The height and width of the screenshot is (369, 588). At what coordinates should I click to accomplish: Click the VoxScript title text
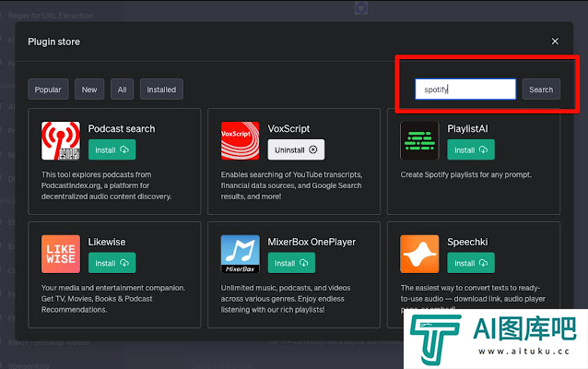click(288, 129)
